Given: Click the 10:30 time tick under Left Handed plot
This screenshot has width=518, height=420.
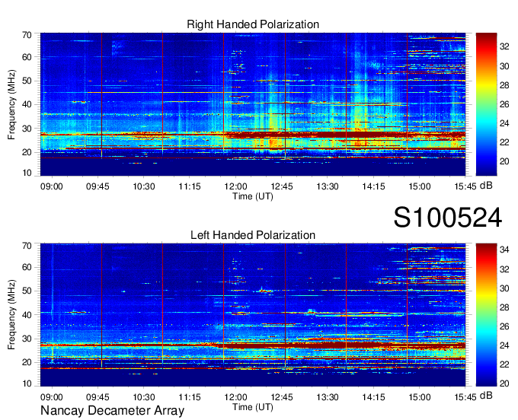Looking at the screenshot, I should point(144,397).
